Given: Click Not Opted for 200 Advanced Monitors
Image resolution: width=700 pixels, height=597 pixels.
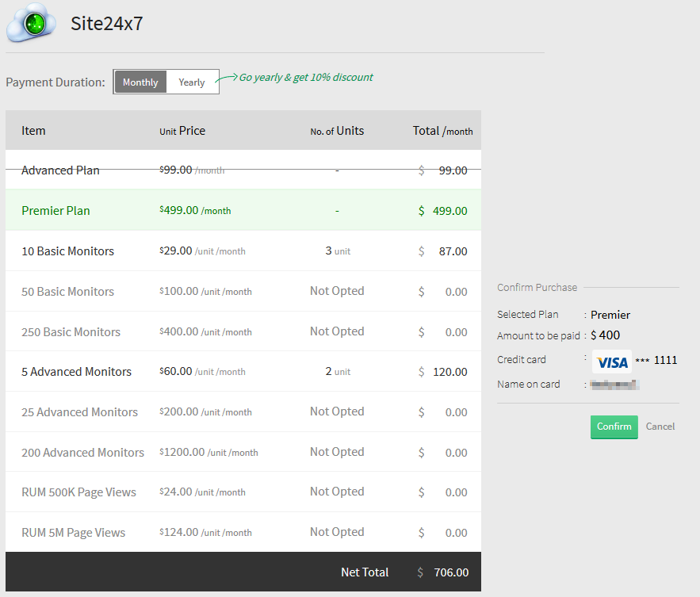Looking at the screenshot, I should coord(337,452).
